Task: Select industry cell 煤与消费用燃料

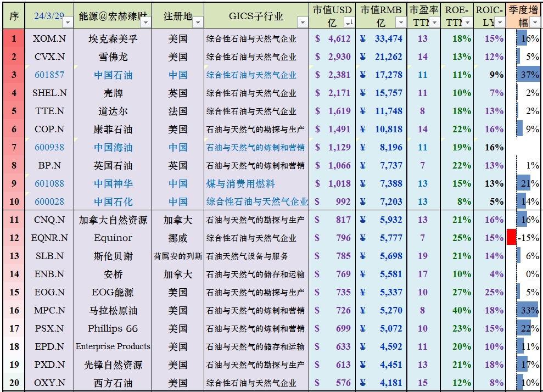Action: 256,183
